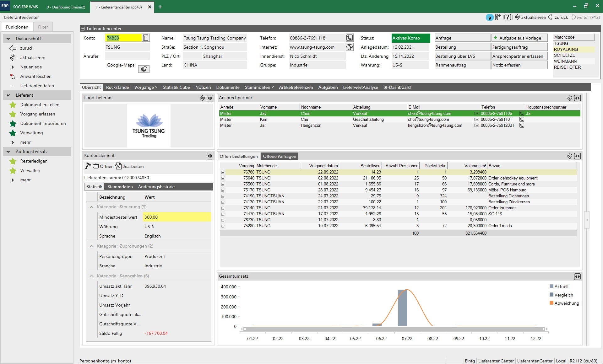Collapse Kategorie Steuerung group
Screen dimensions: 603x364
tap(91, 207)
